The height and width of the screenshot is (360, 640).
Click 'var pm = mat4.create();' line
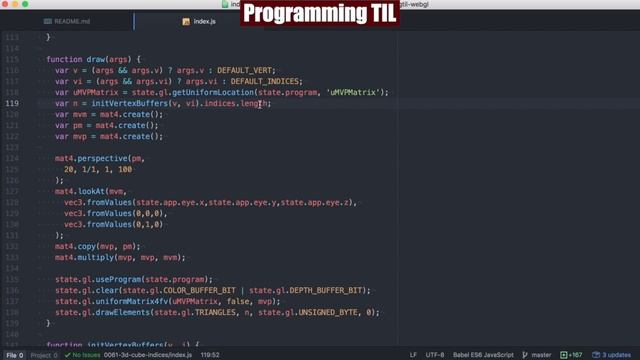(107, 125)
